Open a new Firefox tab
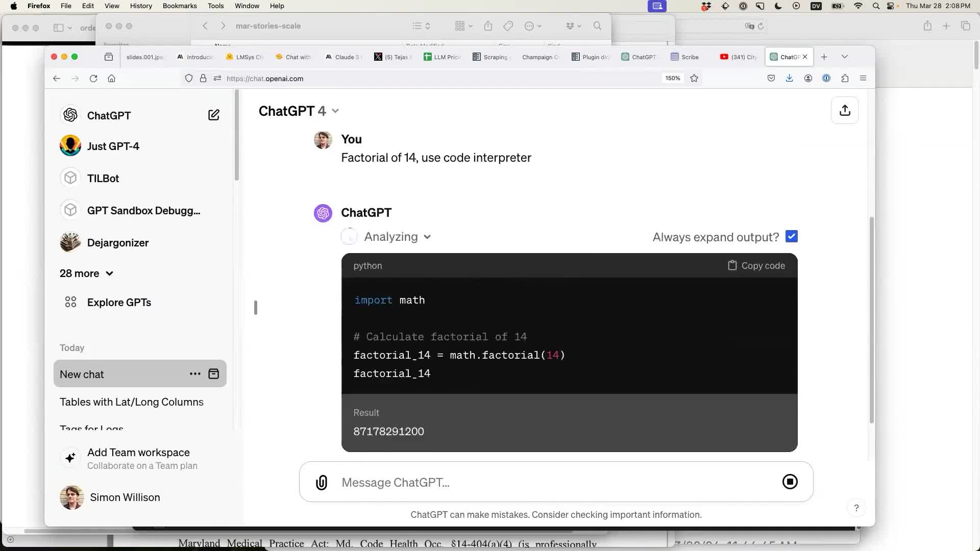 (x=824, y=57)
